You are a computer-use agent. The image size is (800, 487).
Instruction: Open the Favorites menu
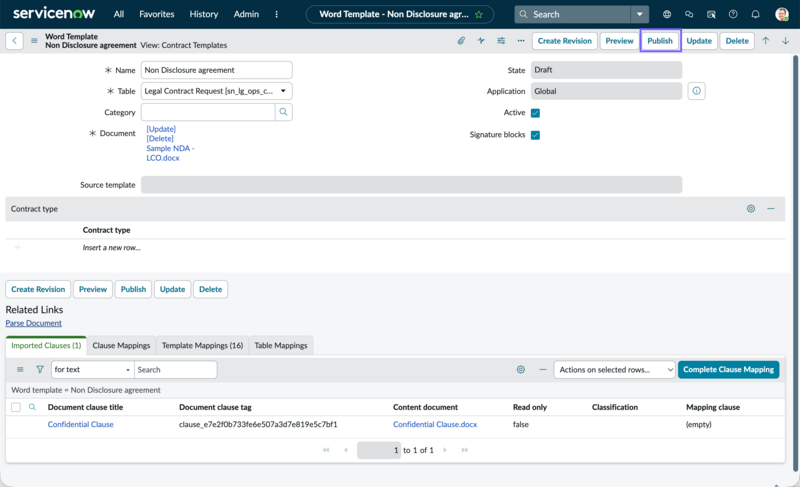point(157,14)
